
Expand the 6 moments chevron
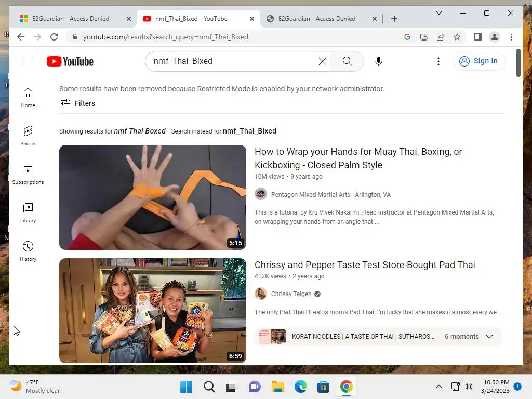[489, 337]
